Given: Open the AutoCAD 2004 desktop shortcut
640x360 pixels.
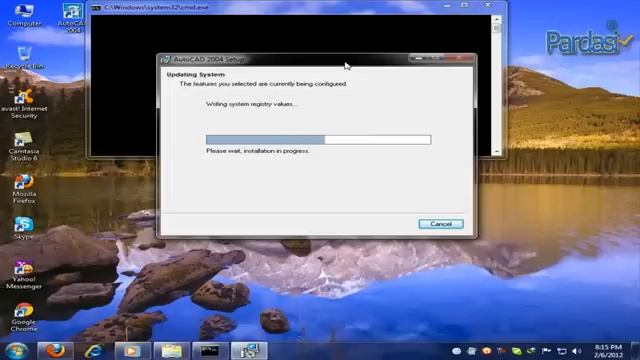Looking at the screenshot, I should tap(72, 17).
